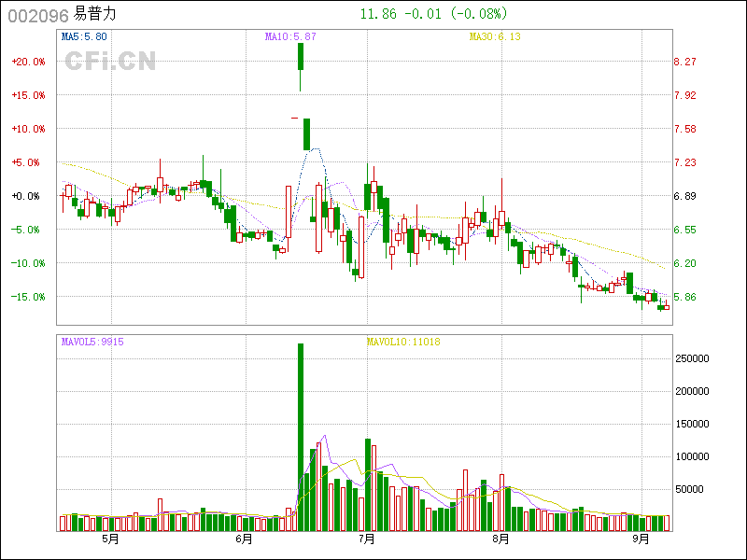Click the 8.27 price axis label
Viewport: 747px width, 560px height.
tap(684, 62)
